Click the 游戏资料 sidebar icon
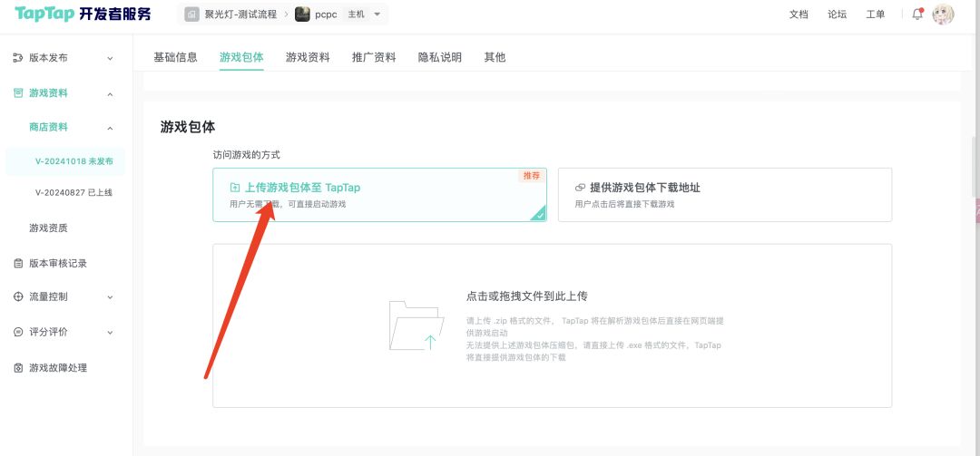The image size is (980, 456). 18,93
